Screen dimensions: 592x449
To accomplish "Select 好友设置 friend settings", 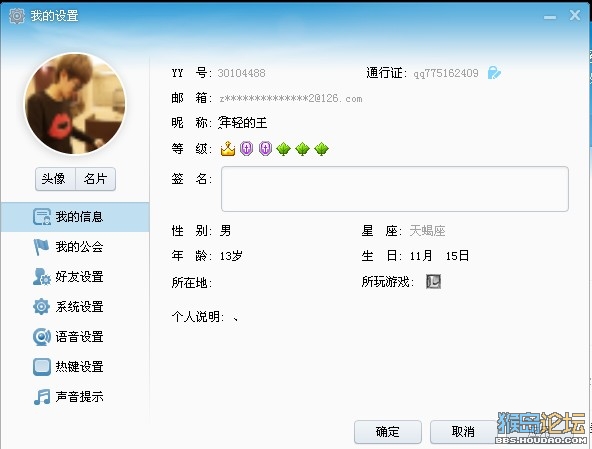I will click(x=75, y=277).
